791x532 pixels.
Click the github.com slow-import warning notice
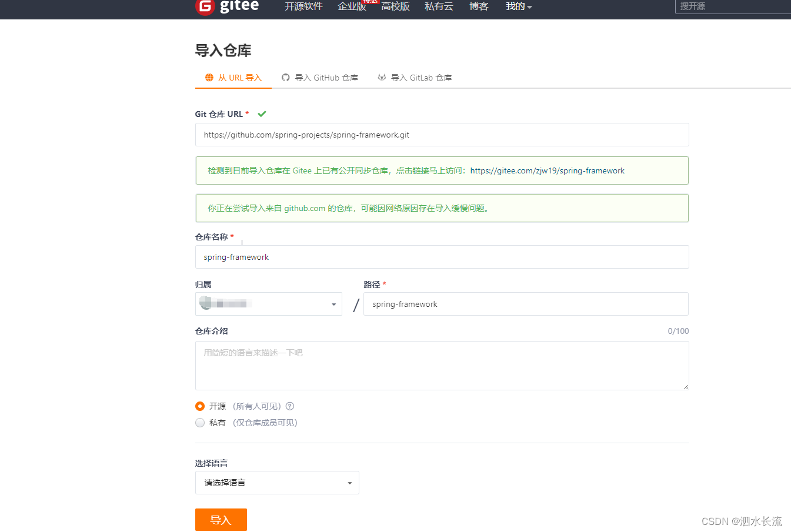442,208
